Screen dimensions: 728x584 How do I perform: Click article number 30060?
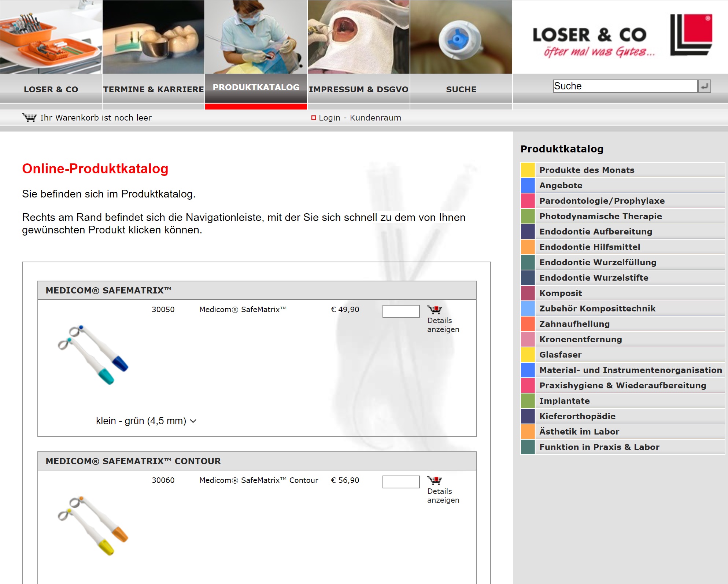(163, 480)
